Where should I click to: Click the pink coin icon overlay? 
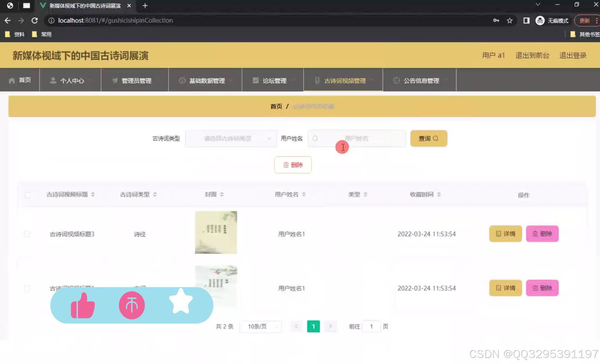[132, 305]
